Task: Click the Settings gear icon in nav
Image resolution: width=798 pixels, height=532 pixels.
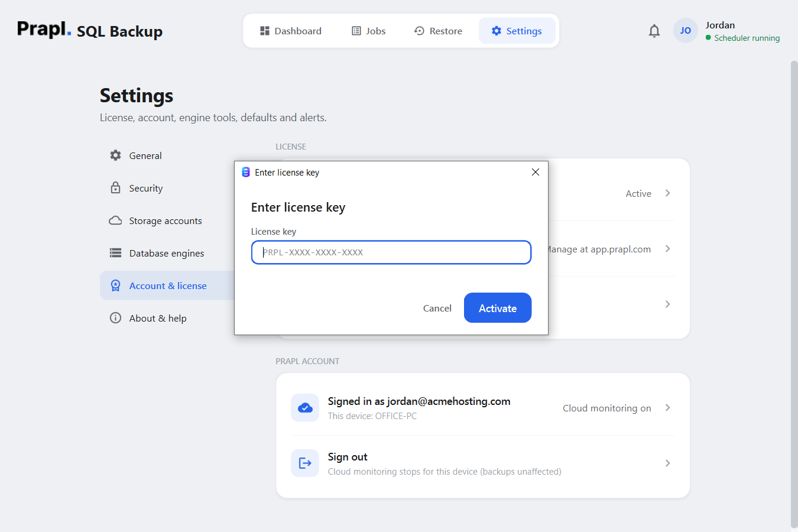Action: pos(497,31)
